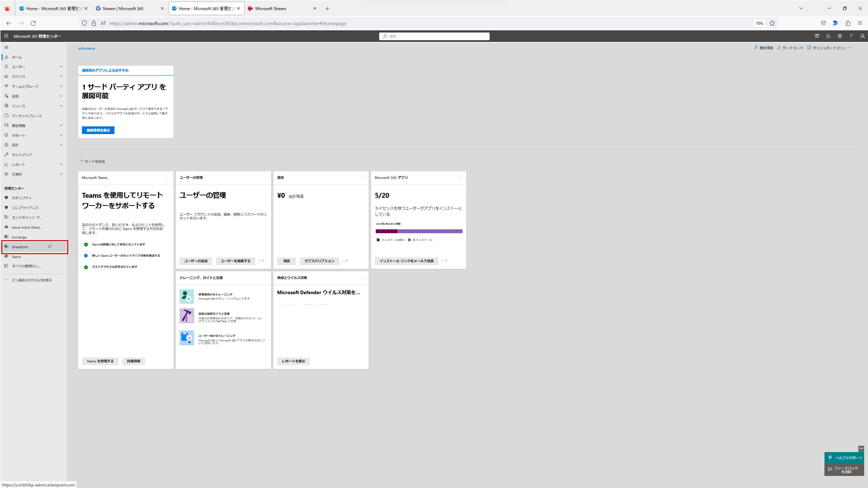Bookmark this page with the star icon
Viewport: 868px width, 488px height.
coord(772,23)
